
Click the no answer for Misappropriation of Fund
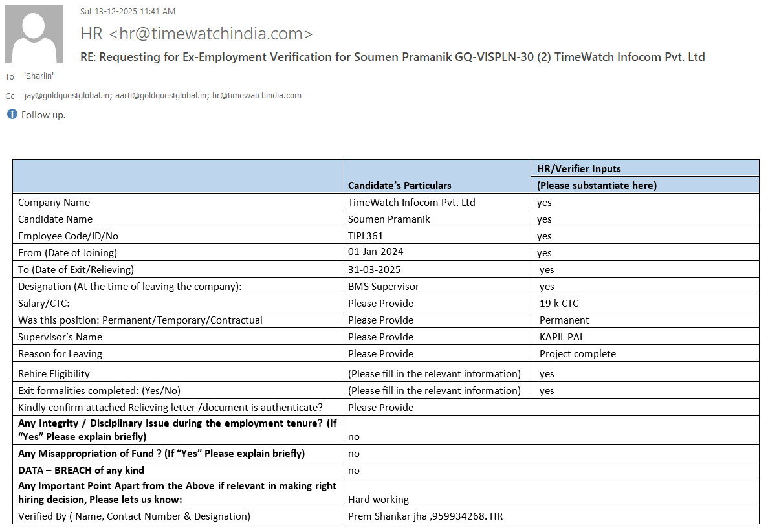pyautogui.click(x=354, y=454)
